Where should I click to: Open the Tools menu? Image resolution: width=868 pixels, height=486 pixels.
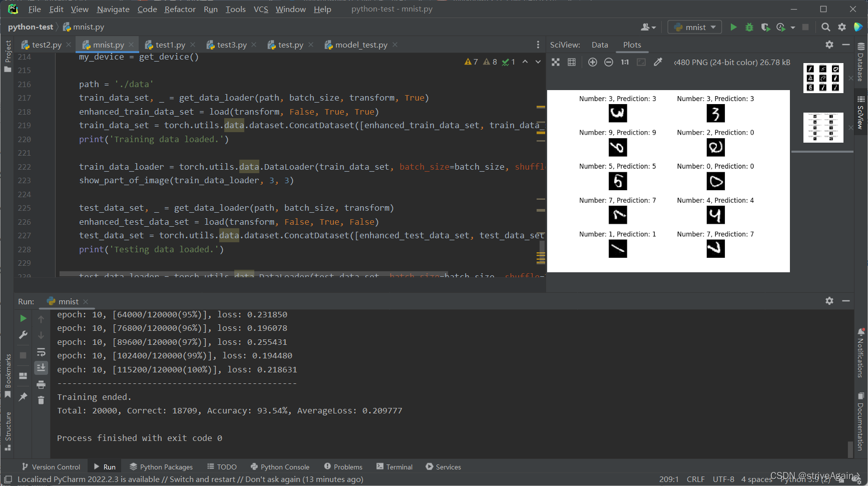tap(235, 9)
